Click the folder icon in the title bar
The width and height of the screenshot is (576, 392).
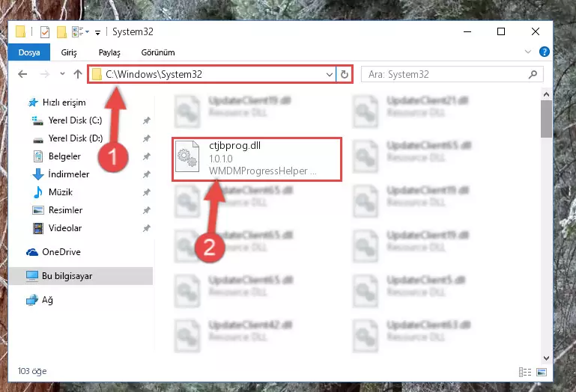coord(20,31)
